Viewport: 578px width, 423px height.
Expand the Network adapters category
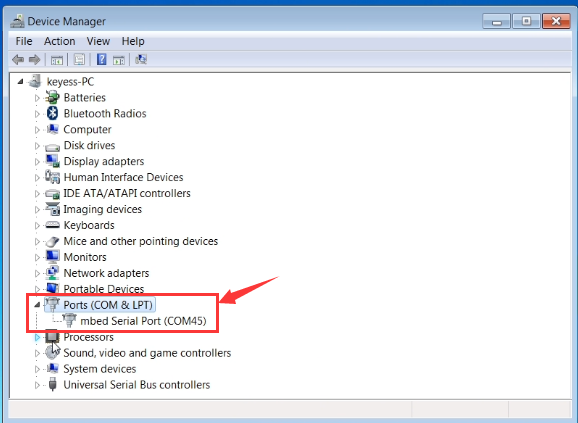pos(37,273)
